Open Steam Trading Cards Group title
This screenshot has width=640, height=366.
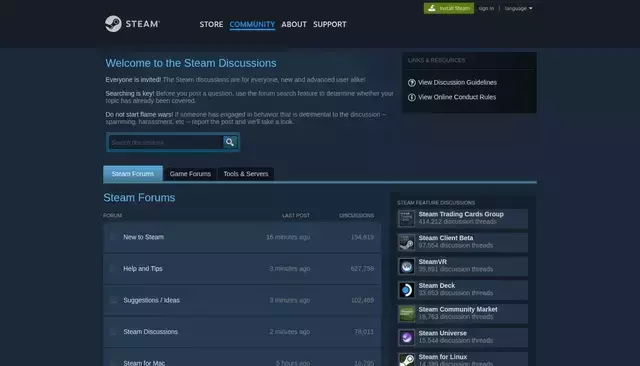click(461, 214)
